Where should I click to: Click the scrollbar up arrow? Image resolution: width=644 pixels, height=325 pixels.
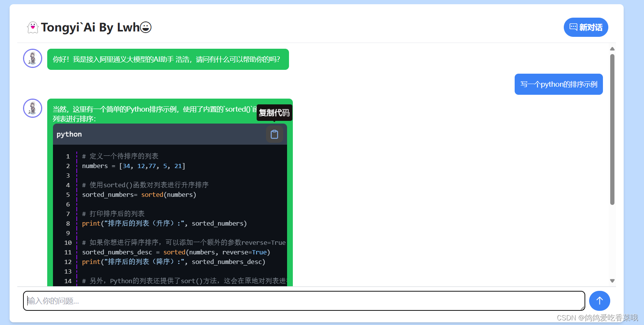click(x=612, y=49)
